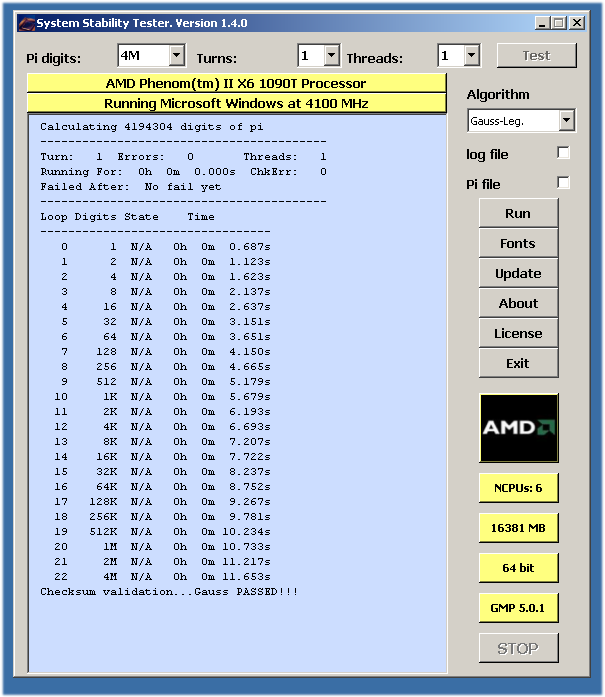The image size is (605, 697).
Task: Click 'Checksum validation...Gauss PASSED!!!' line
Action: [169, 592]
